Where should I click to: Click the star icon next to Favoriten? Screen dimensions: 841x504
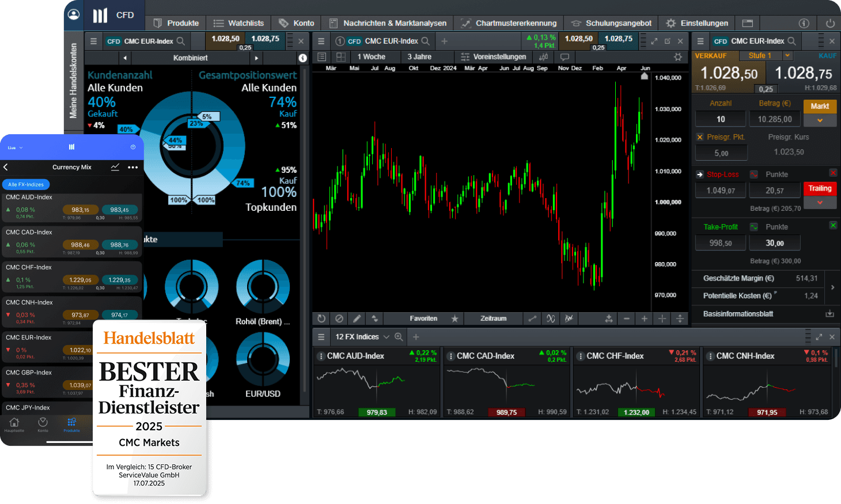[x=455, y=319]
